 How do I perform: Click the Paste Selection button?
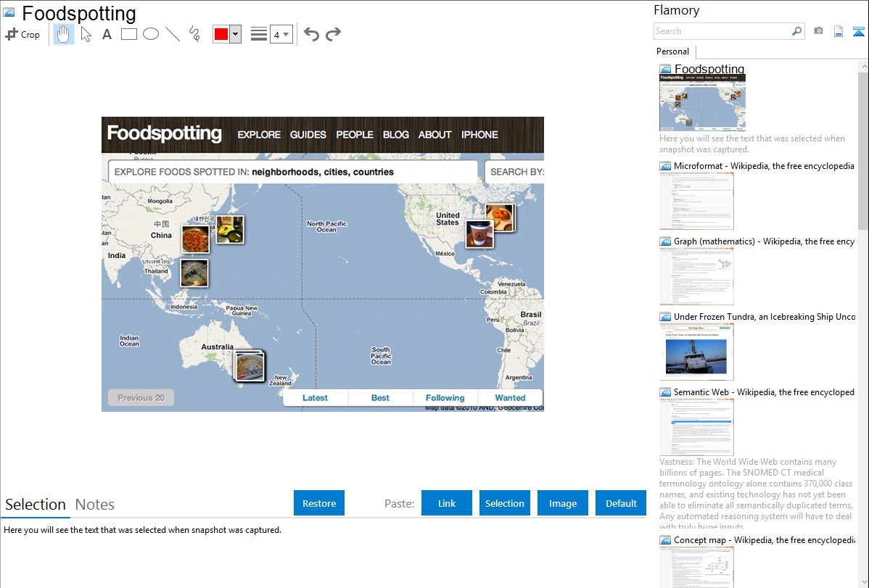pos(504,503)
